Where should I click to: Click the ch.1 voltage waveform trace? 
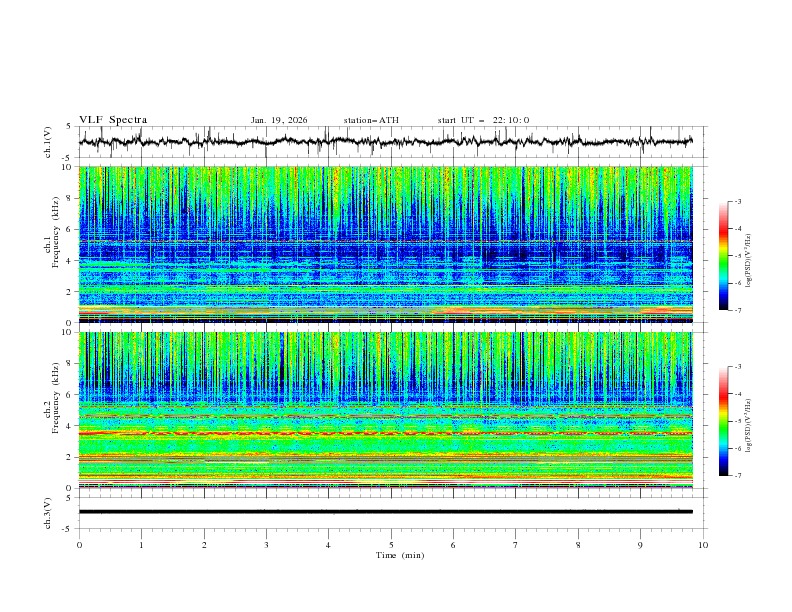point(386,141)
